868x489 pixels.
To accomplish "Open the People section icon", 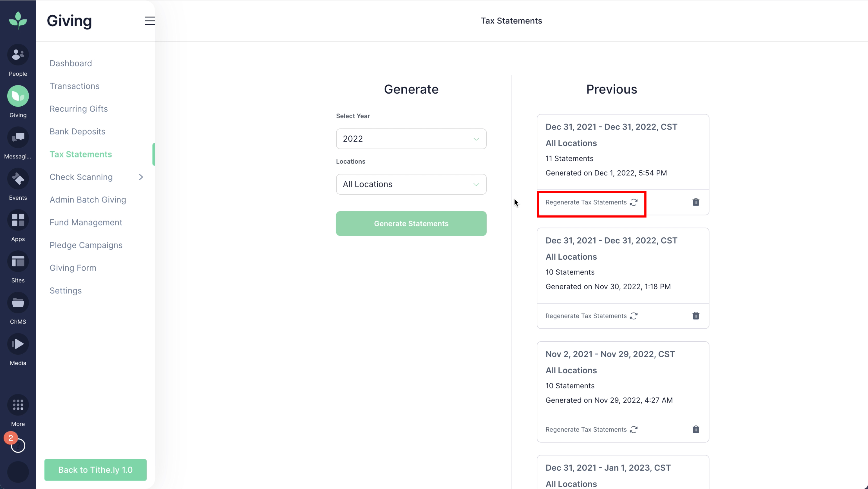I will pyautogui.click(x=18, y=55).
